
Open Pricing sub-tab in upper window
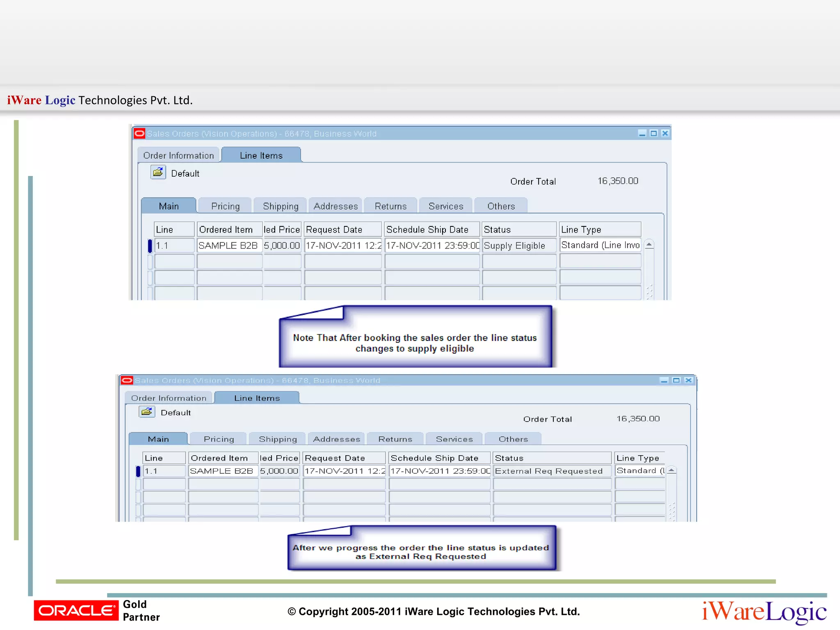tap(225, 206)
